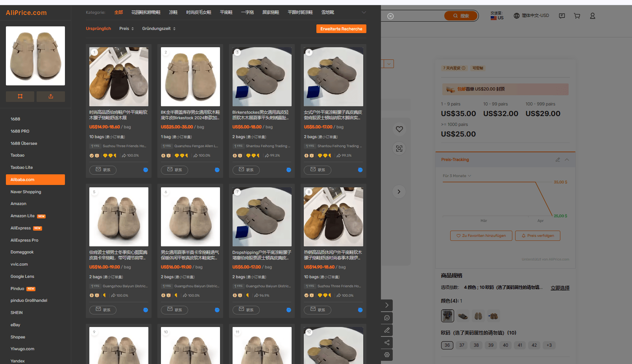632x364 pixels.
Task: Click the upload image icon under the preview
Action: coord(51,96)
